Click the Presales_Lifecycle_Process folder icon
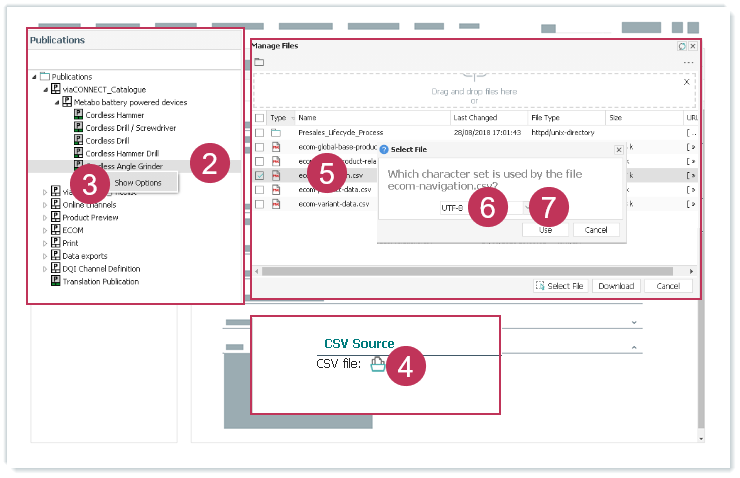The width and height of the screenshot is (740, 478). pyautogui.click(x=276, y=132)
